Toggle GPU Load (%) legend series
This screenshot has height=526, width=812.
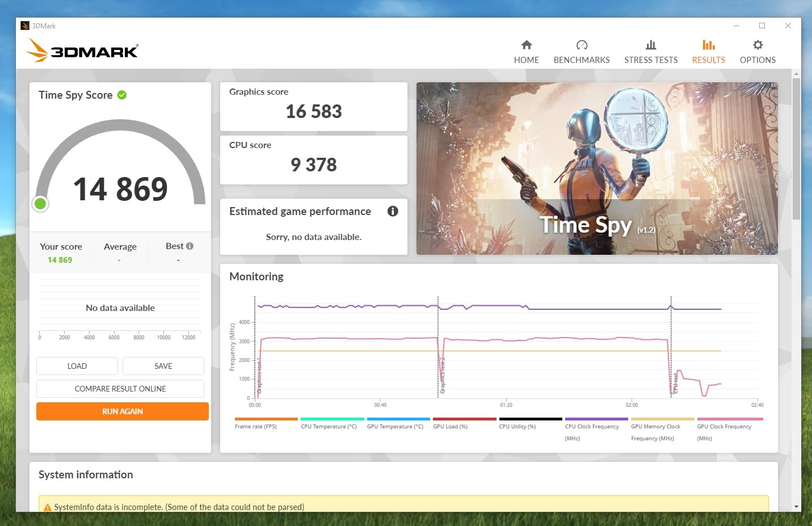click(x=450, y=426)
